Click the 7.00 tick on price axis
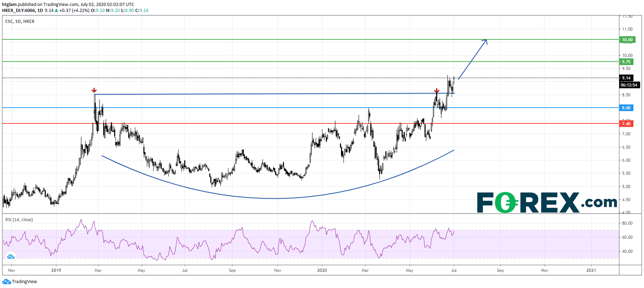Screen dimensions: 644x288 (x=626, y=134)
